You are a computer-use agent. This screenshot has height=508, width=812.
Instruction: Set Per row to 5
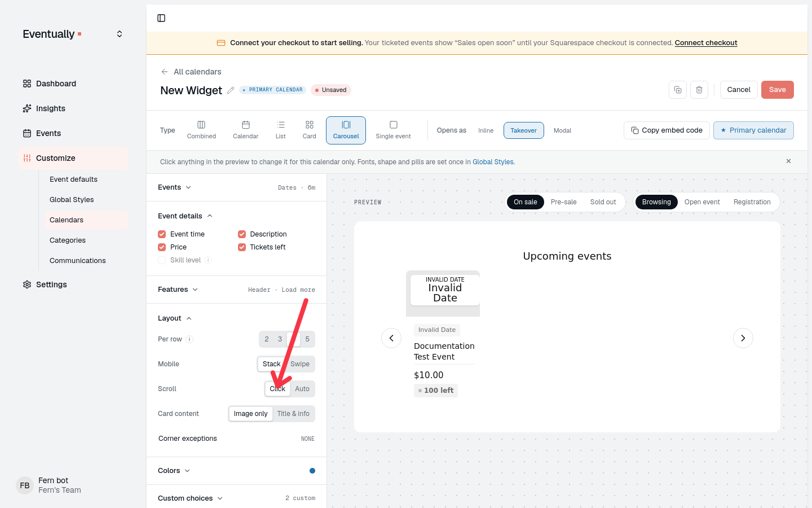click(x=307, y=339)
